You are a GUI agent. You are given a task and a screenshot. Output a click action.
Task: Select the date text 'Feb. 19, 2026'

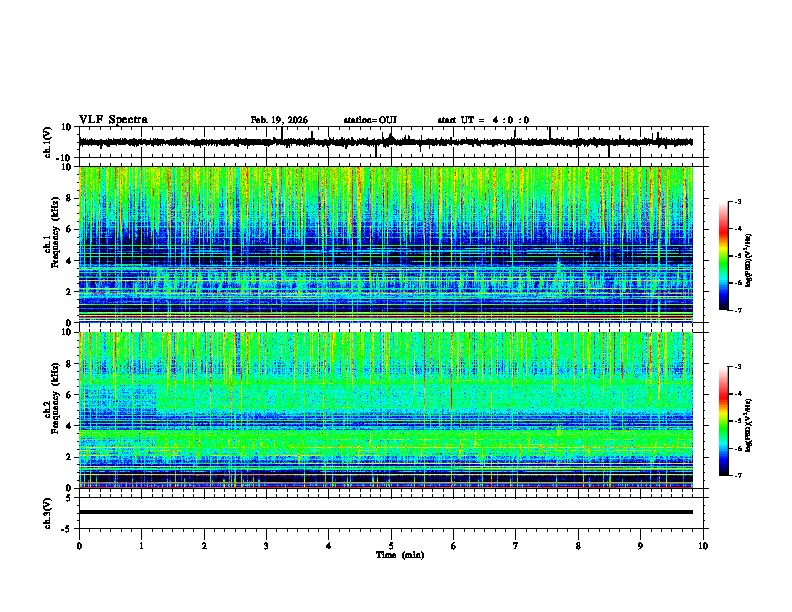coord(279,120)
